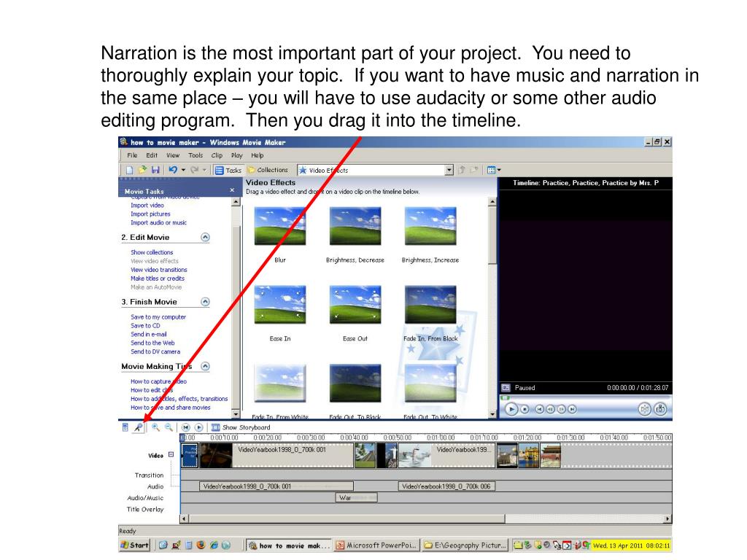Open the Edit menu
This screenshot has width=747, height=560.
pyautogui.click(x=152, y=155)
